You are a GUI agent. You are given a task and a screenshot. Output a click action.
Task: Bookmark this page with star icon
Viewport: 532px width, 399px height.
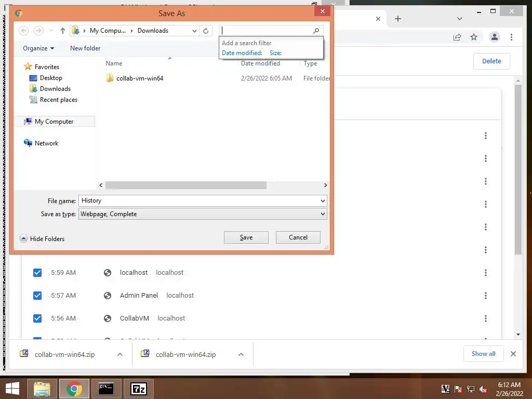click(x=474, y=37)
